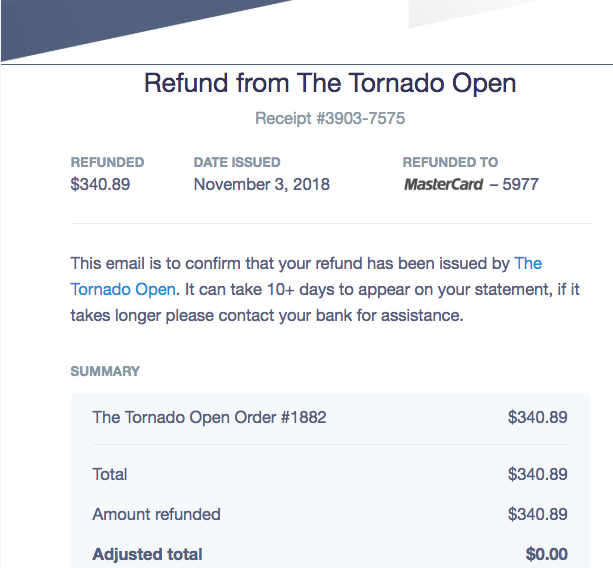Open the blue The Tornado Open link
This screenshot has width=613, height=568.
528,263
